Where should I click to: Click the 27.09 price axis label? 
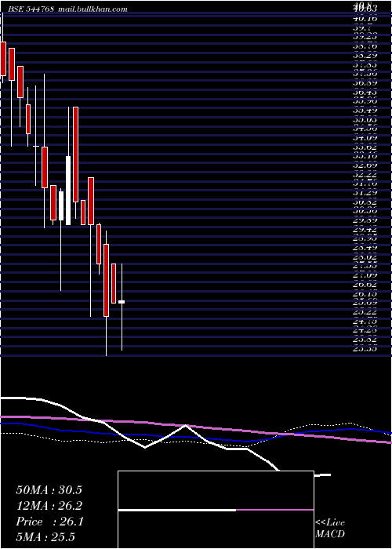pos(367,276)
